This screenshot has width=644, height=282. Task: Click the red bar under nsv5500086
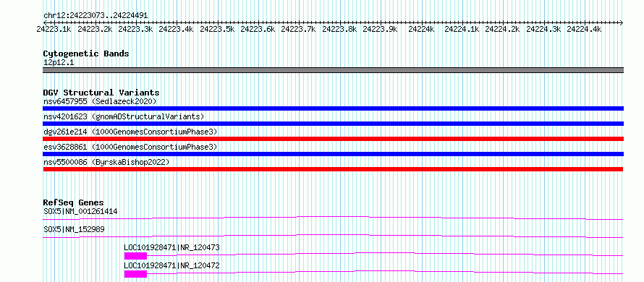pyautogui.click(x=333, y=169)
